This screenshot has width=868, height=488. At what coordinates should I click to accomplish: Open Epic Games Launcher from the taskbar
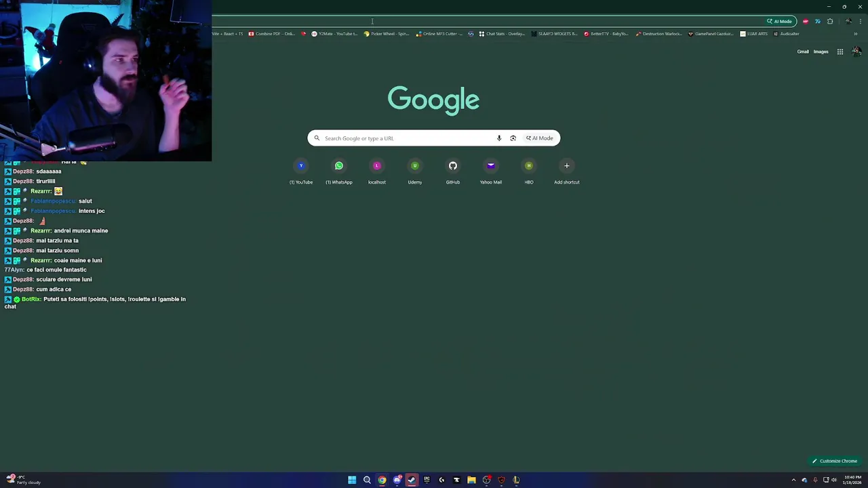pyautogui.click(x=427, y=480)
